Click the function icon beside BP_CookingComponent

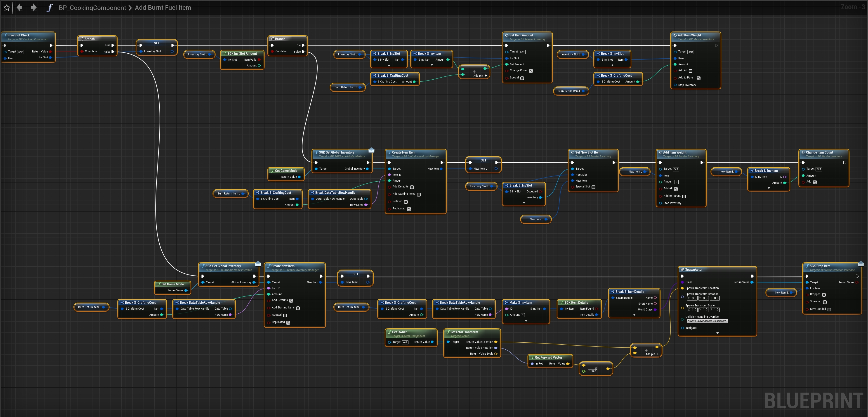click(x=50, y=7)
